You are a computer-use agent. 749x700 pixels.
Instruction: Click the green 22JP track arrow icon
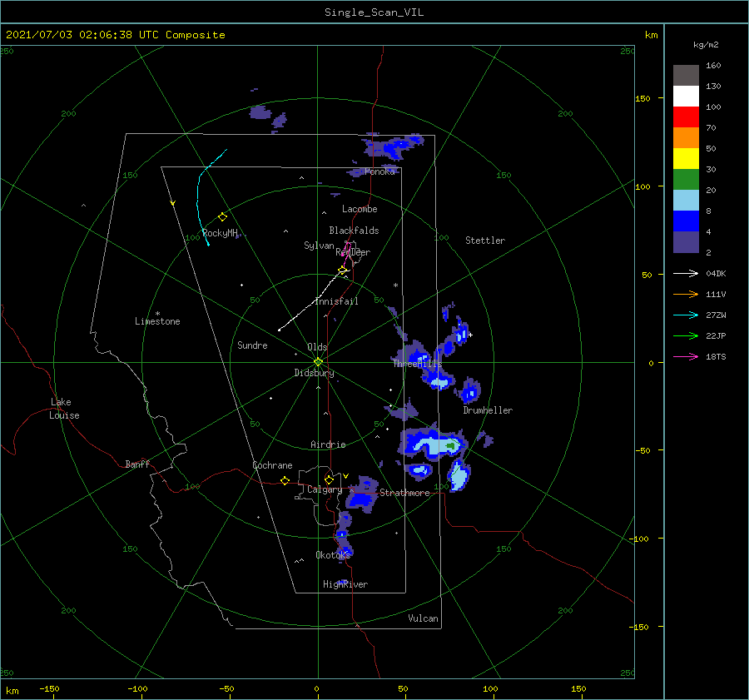(686, 336)
